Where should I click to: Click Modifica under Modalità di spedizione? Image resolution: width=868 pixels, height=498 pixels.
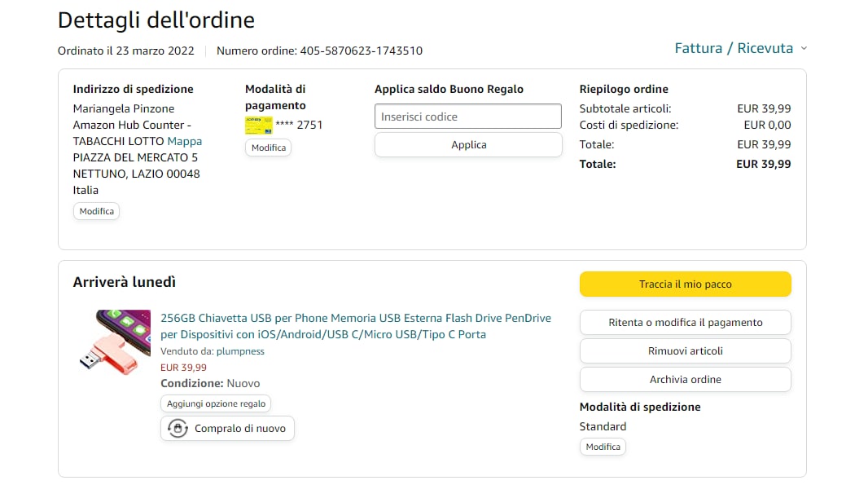pos(603,447)
